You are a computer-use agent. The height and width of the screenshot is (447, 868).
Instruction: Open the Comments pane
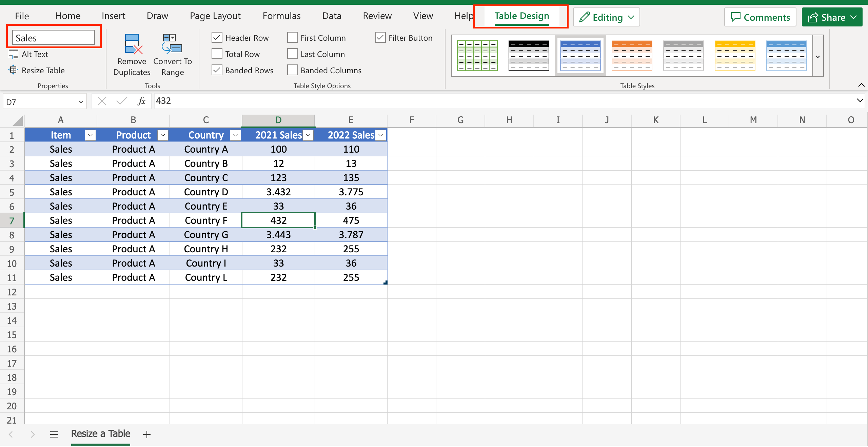tap(760, 17)
